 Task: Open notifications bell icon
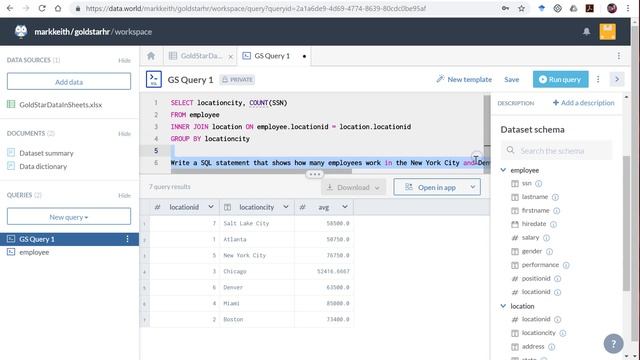[587, 31]
